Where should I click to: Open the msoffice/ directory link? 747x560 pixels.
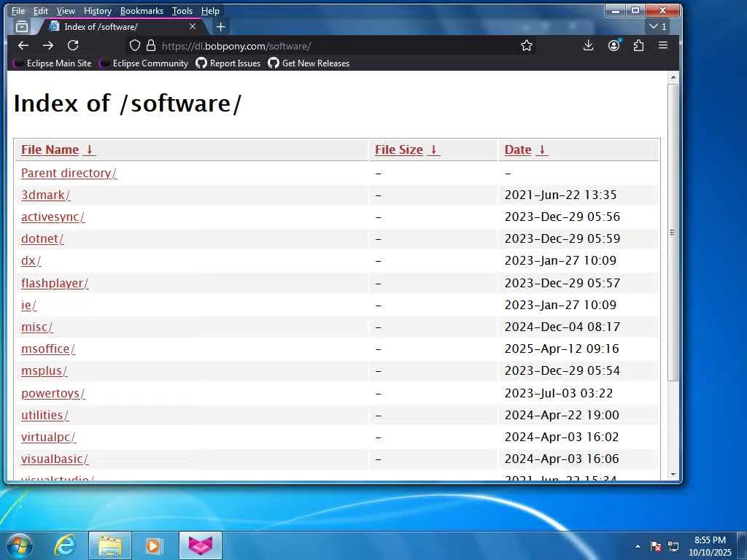tap(48, 349)
